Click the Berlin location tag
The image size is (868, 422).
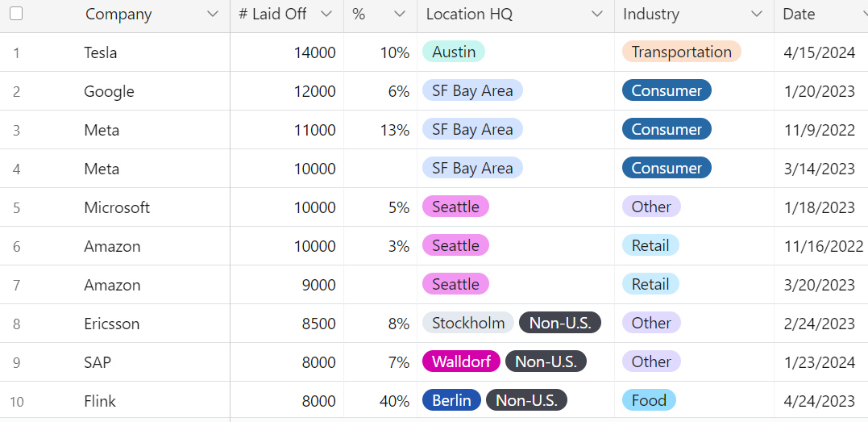click(x=451, y=400)
